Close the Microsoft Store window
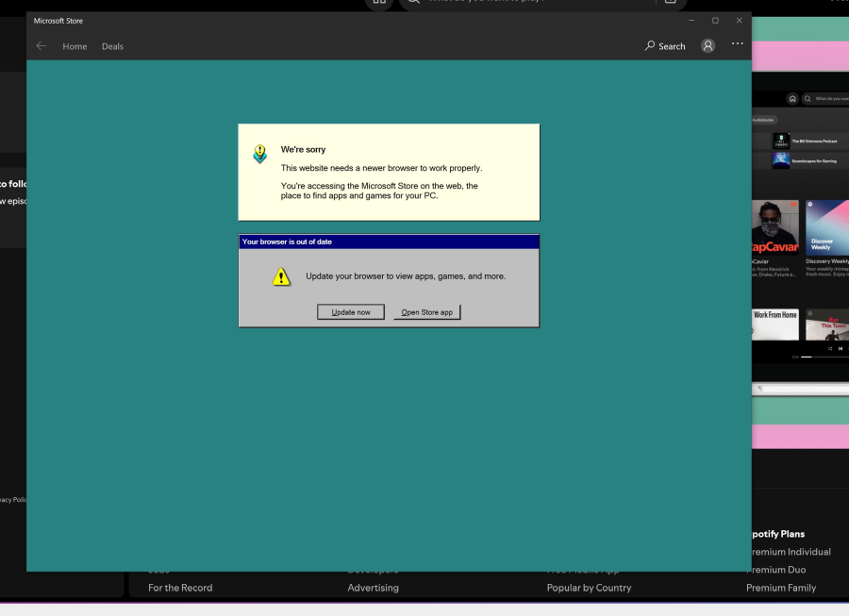The width and height of the screenshot is (849, 616). pos(739,21)
